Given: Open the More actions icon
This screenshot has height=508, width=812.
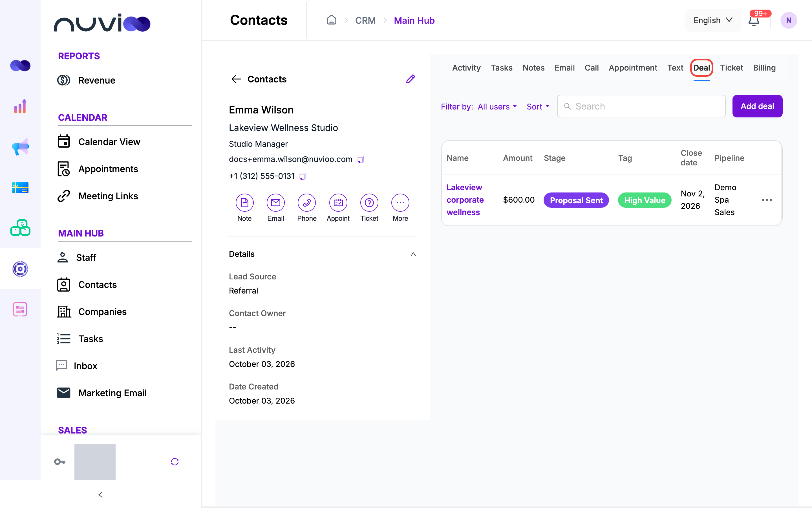Looking at the screenshot, I should click(400, 203).
